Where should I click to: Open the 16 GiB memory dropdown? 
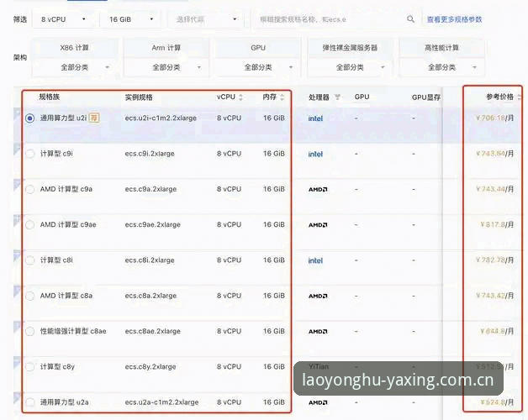(130, 19)
